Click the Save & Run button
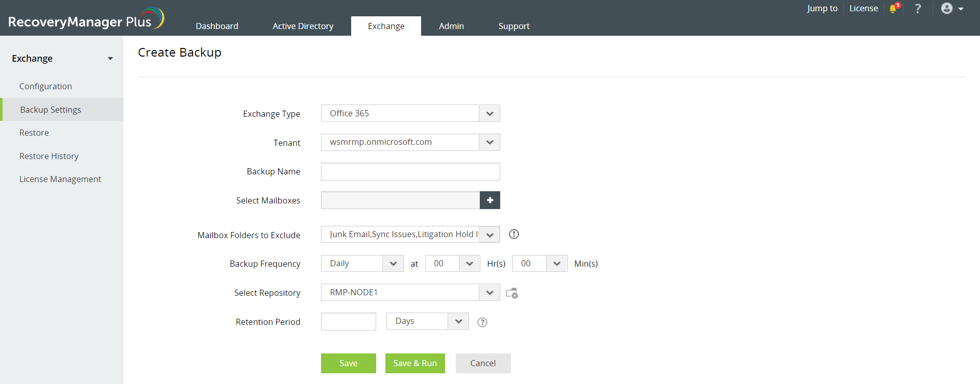 (415, 363)
